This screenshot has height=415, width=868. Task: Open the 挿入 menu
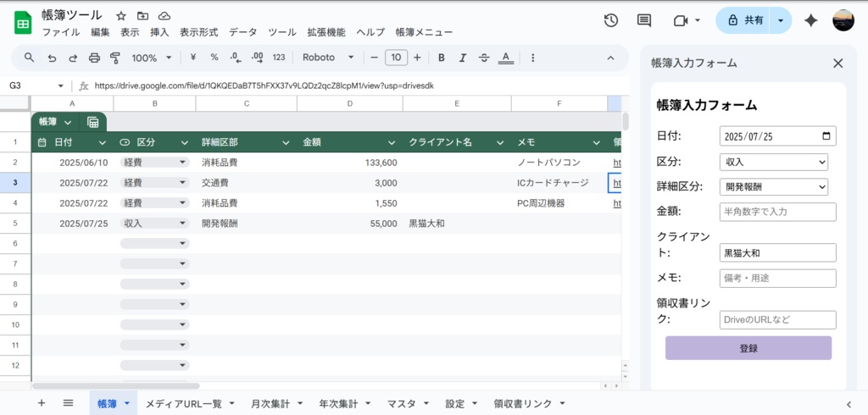click(x=159, y=32)
